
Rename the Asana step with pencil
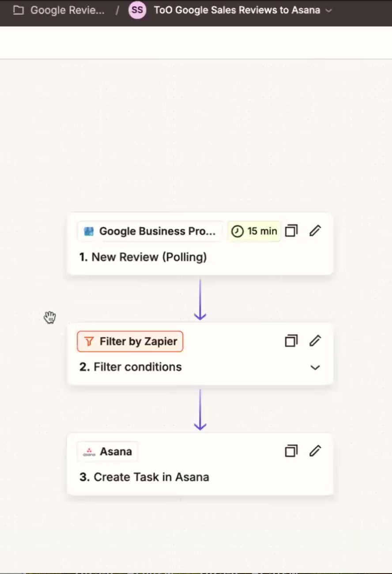(315, 451)
